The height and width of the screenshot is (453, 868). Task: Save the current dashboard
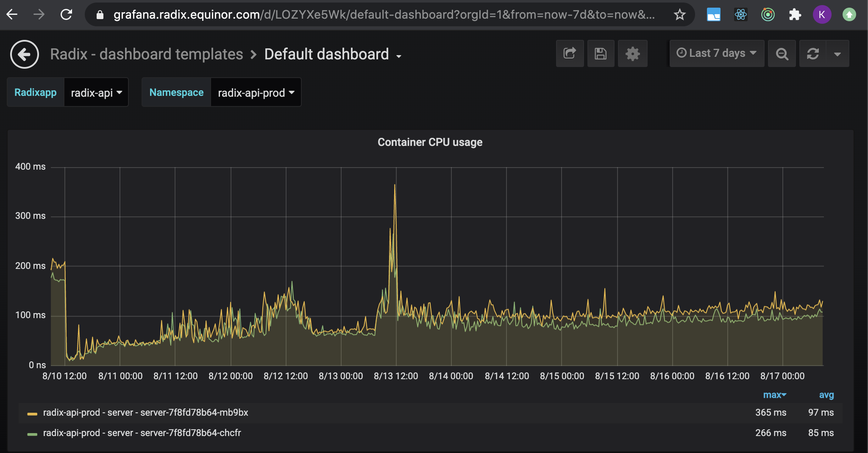pos(600,53)
